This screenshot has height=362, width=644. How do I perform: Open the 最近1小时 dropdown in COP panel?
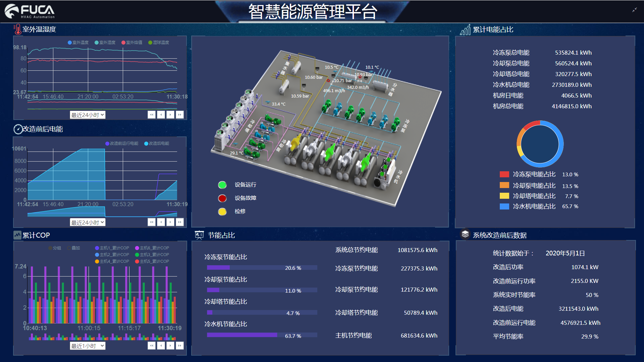tap(88, 346)
